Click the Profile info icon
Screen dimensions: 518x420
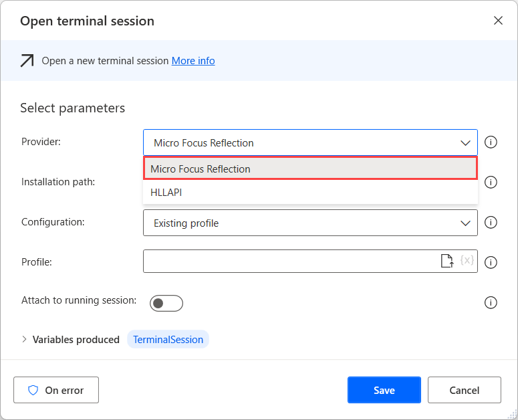click(x=491, y=262)
